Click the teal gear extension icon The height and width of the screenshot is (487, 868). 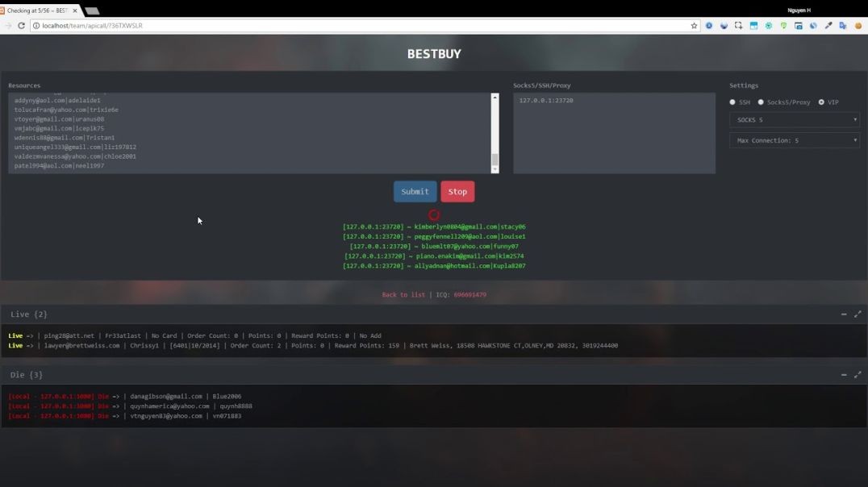coord(768,26)
